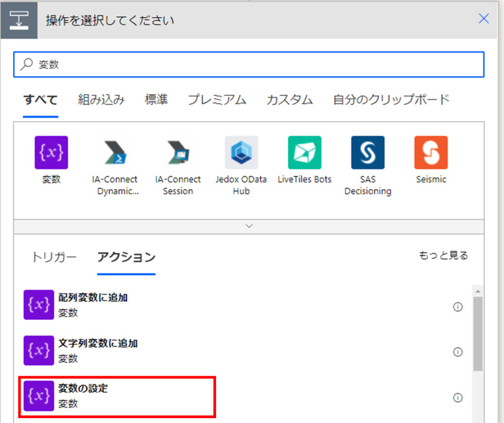Switch to the 組み込み tab

[101, 100]
